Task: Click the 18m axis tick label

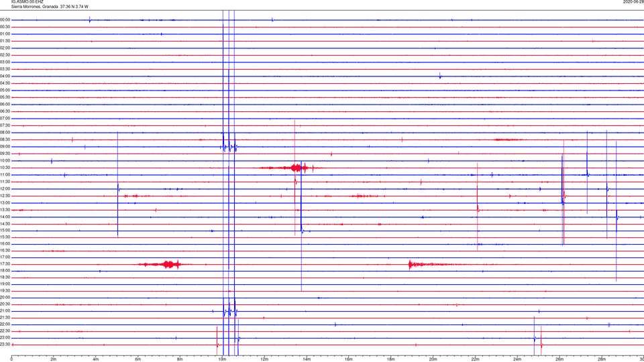Action: 390,359
